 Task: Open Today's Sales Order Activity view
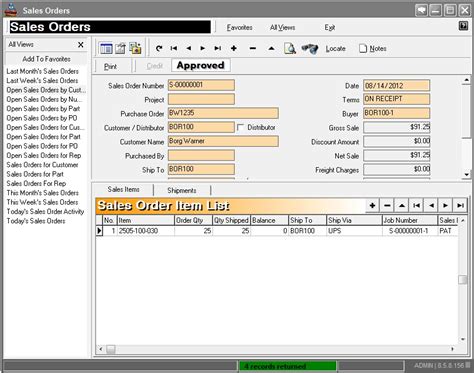point(45,211)
